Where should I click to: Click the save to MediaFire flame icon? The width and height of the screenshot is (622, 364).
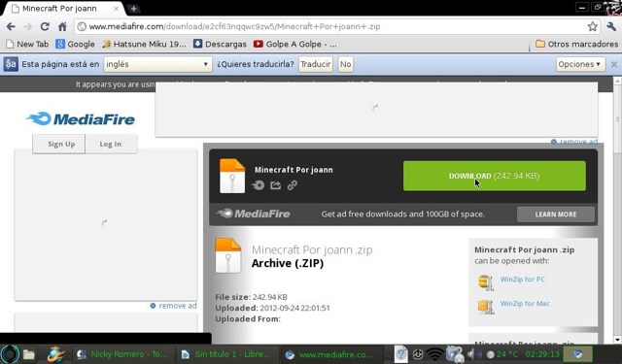(x=259, y=185)
